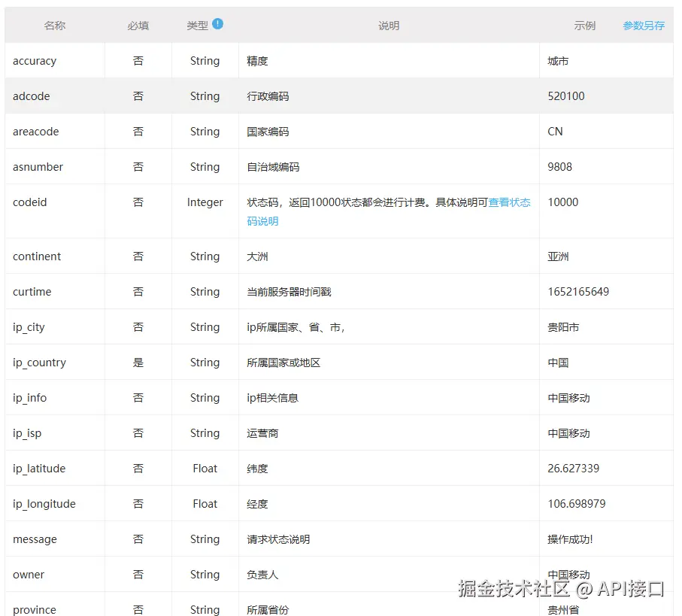Click description 请求状态说明
Viewport: 682px width, 616px height.
coord(278,539)
